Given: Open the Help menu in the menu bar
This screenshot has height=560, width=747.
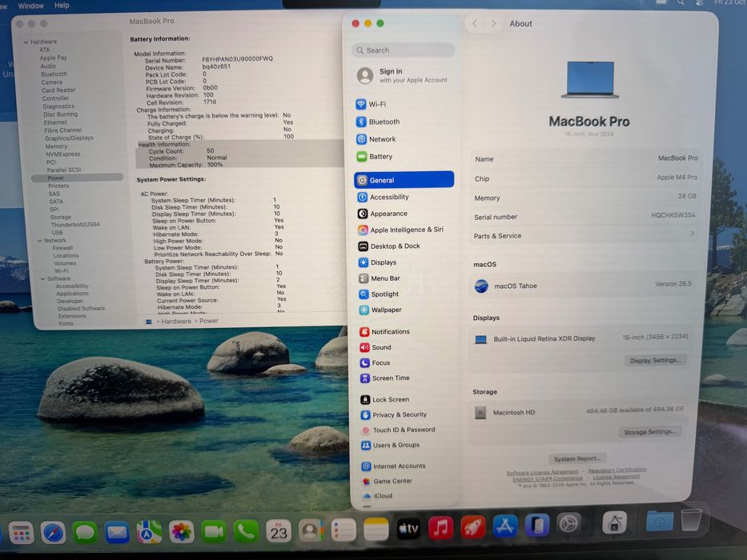Looking at the screenshot, I should click(x=62, y=6).
